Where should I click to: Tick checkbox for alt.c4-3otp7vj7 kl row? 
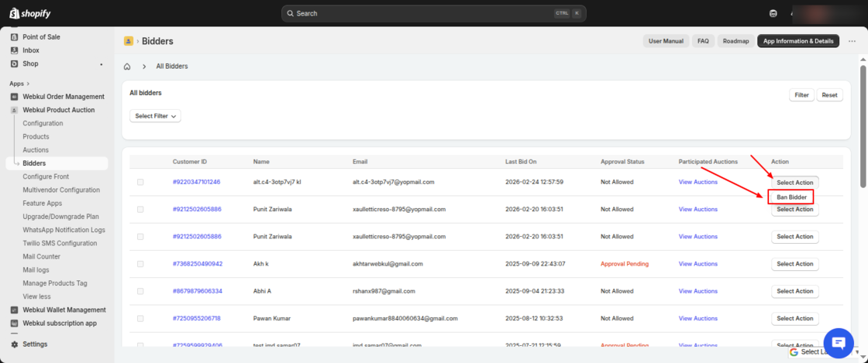click(140, 182)
